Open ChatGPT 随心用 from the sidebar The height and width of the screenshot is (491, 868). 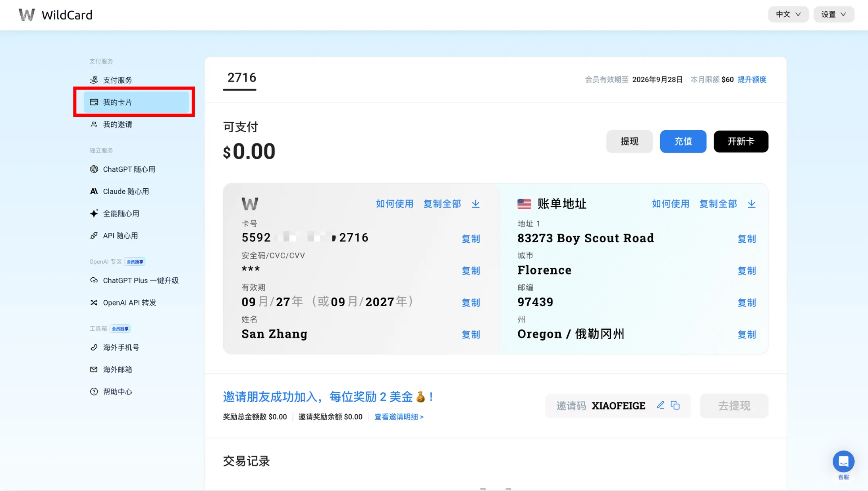pos(129,169)
